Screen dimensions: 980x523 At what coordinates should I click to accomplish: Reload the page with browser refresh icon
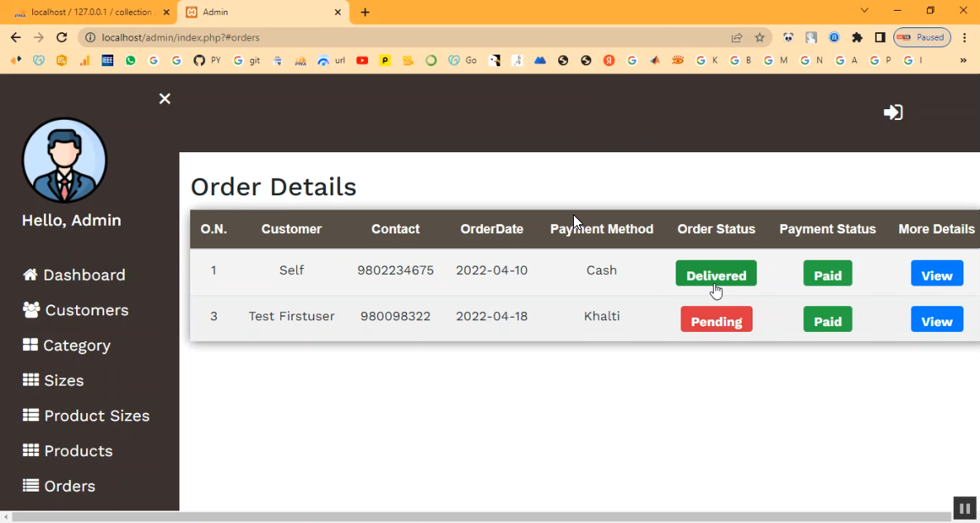[x=61, y=37]
